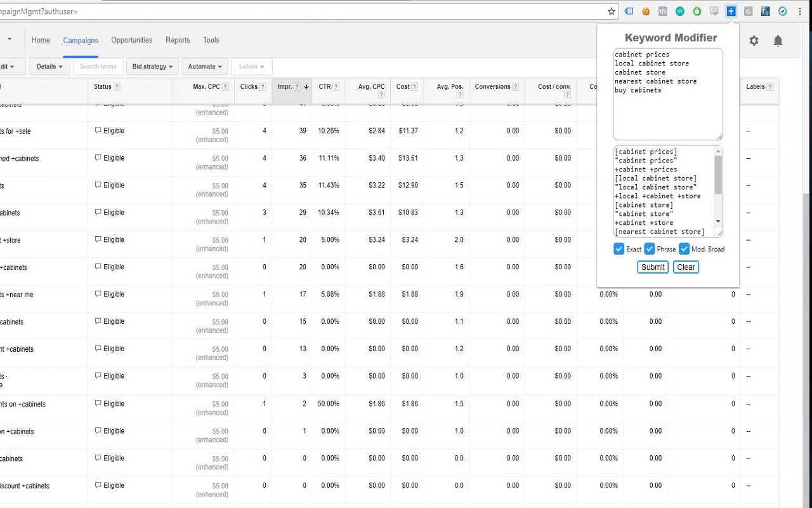Disable the Phrase match checkbox
The width and height of the screenshot is (812, 508).
[650, 249]
